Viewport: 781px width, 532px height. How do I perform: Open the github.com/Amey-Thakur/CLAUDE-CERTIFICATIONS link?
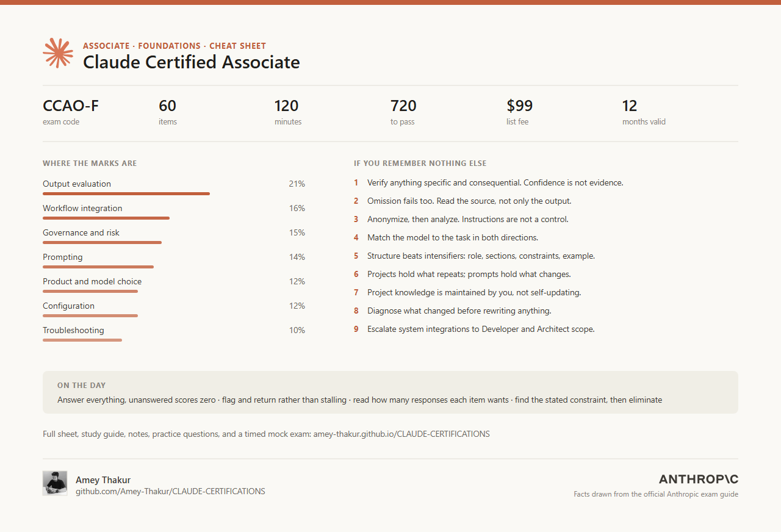click(x=170, y=491)
